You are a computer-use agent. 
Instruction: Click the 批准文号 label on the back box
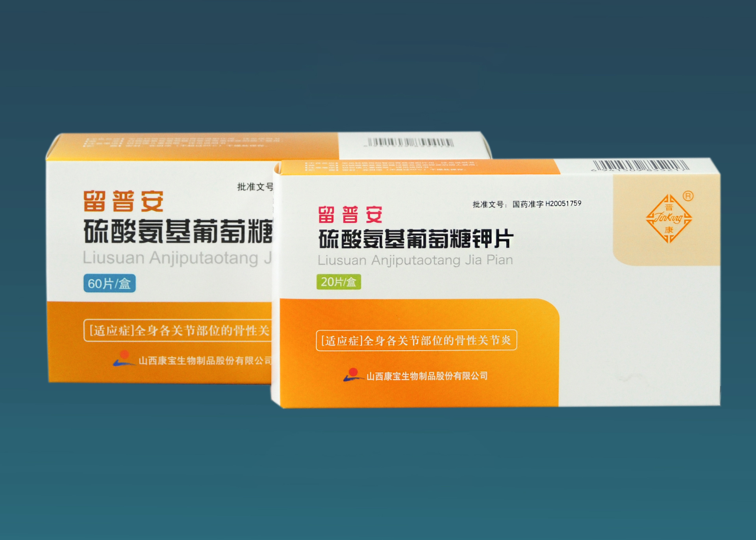(x=255, y=187)
